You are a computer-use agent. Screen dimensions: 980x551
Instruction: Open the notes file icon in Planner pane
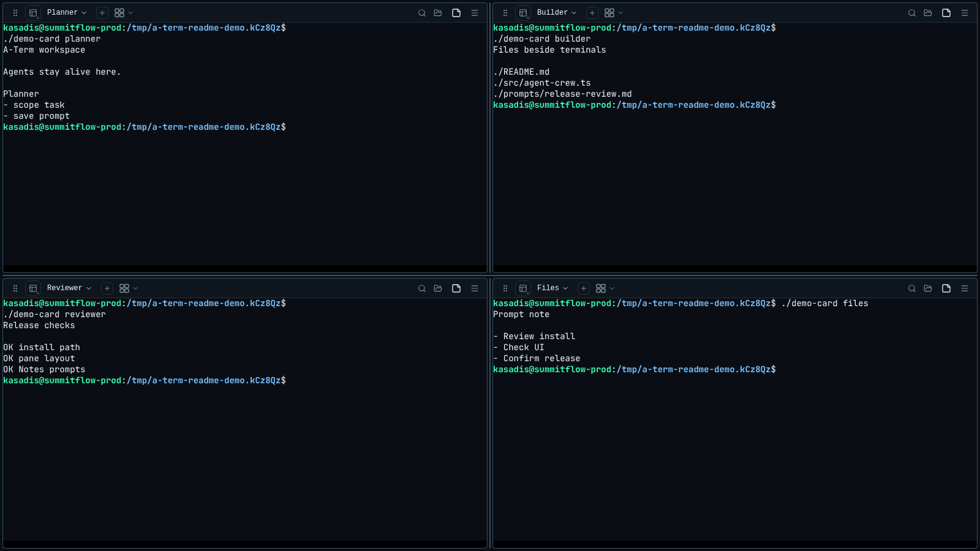pyautogui.click(x=456, y=13)
